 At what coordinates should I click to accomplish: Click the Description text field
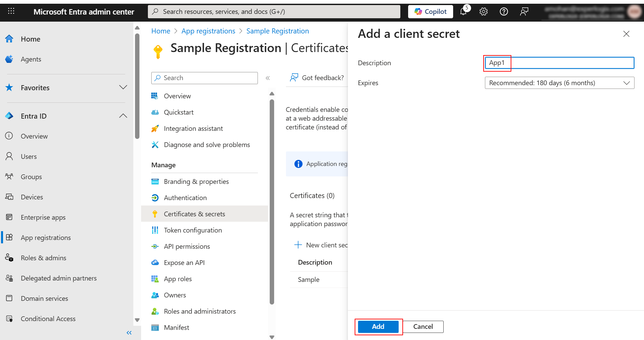(559, 63)
